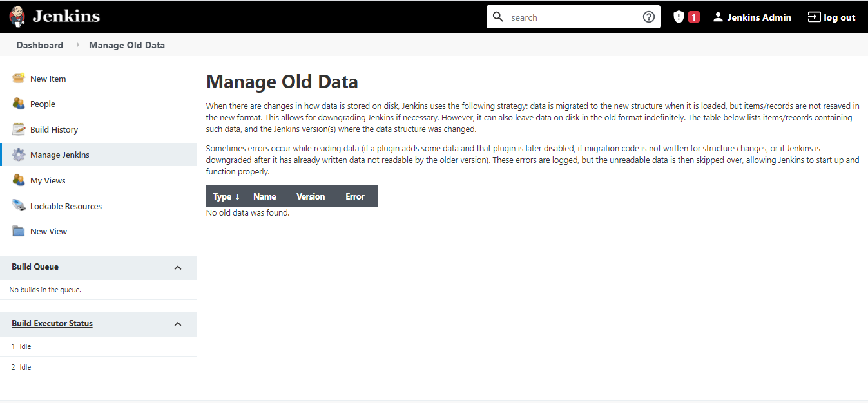The height and width of the screenshot is (403, 868).
Task: Open the security warnings shield alert
Action: click(686, 17)
